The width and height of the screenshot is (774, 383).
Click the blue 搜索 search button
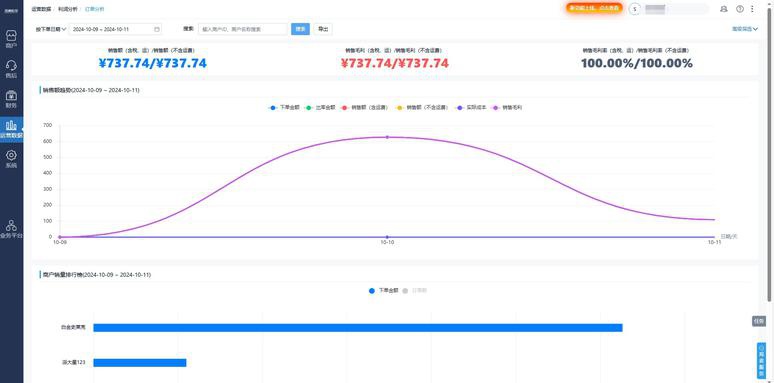(300, 29)
